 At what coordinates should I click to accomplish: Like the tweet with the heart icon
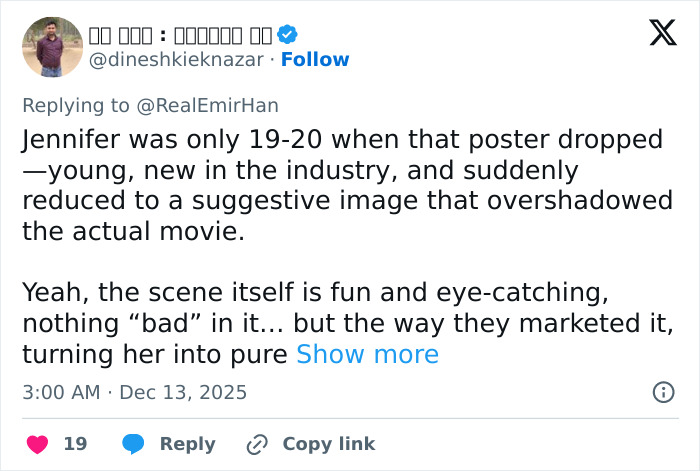(36, 444)
